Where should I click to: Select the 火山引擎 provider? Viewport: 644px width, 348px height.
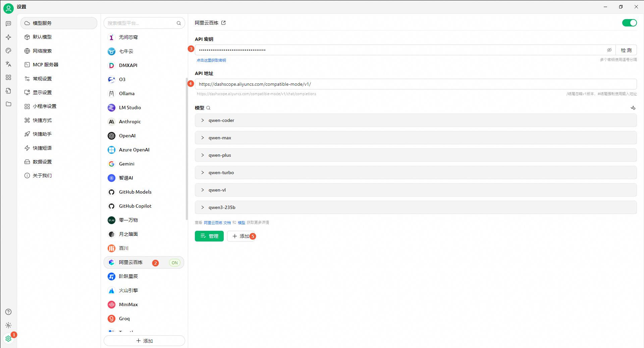144,290
